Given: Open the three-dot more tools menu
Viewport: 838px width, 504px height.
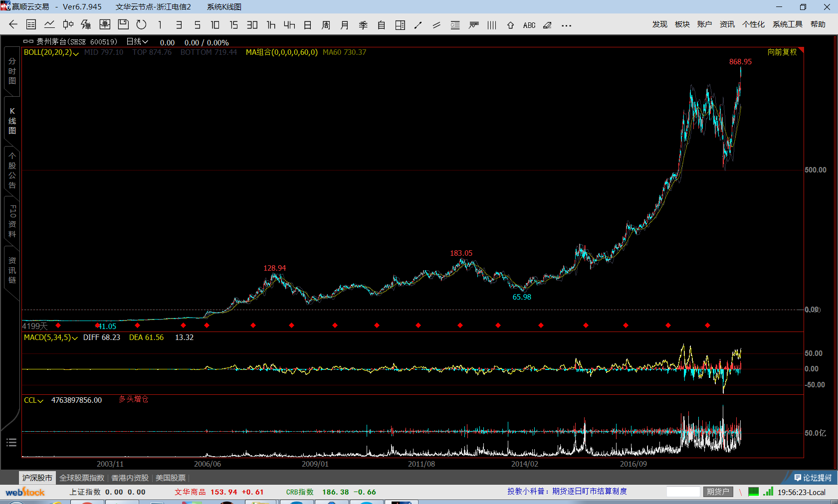Looking at the screenshot, I should 566,25.
